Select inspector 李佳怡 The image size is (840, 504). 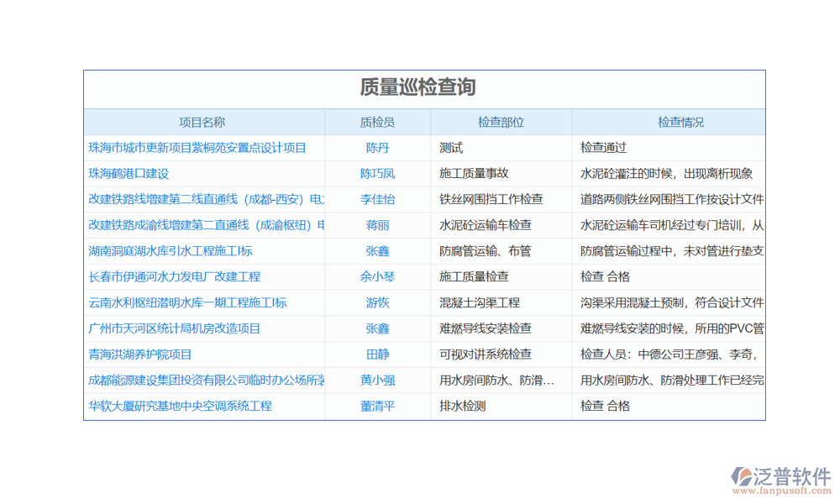pyautogui.click(x=377, y=200)
